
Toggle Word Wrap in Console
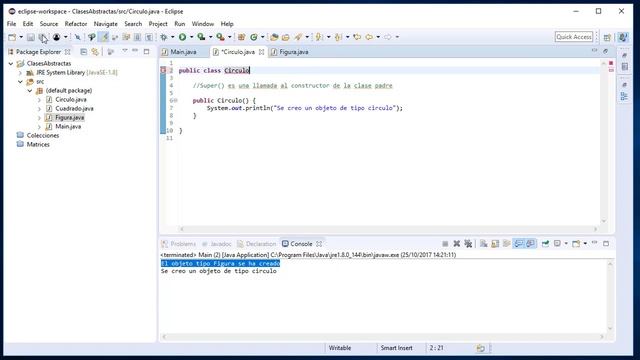[x=507, y=244]
